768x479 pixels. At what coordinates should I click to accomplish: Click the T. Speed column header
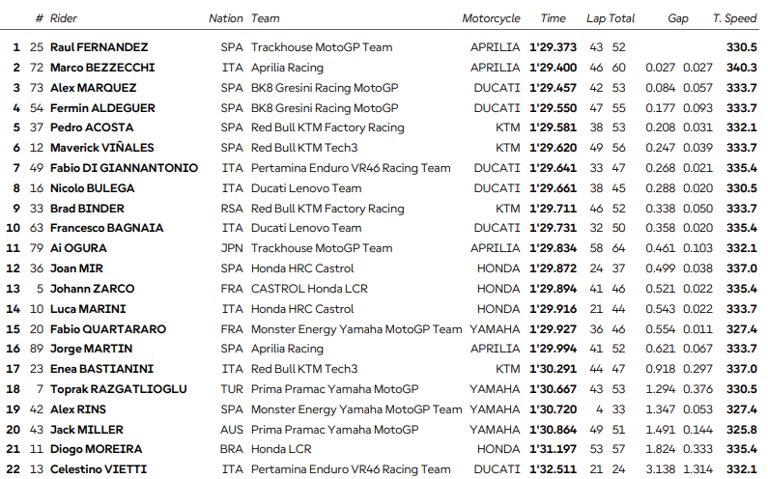(x=734, y=18)
